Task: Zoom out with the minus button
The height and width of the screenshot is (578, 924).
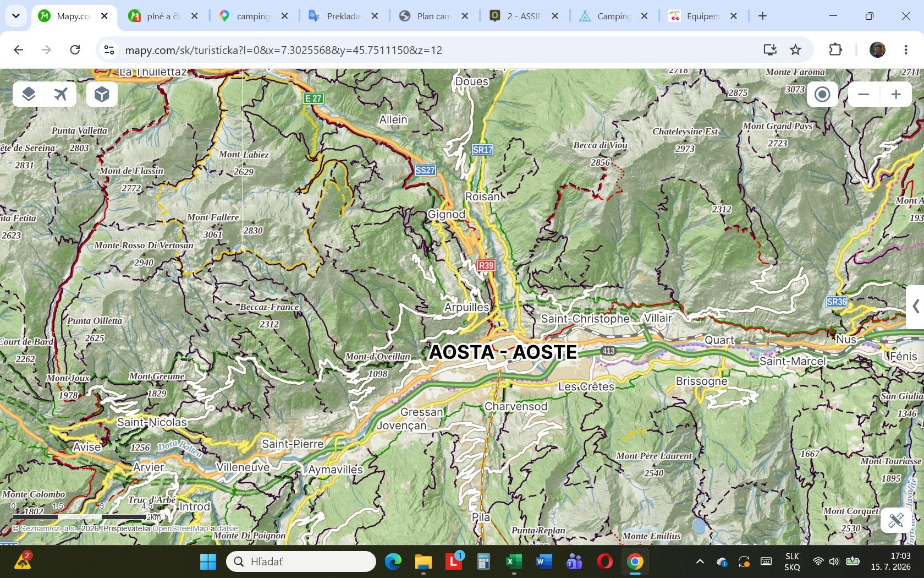Action: [x=864, y=94]
